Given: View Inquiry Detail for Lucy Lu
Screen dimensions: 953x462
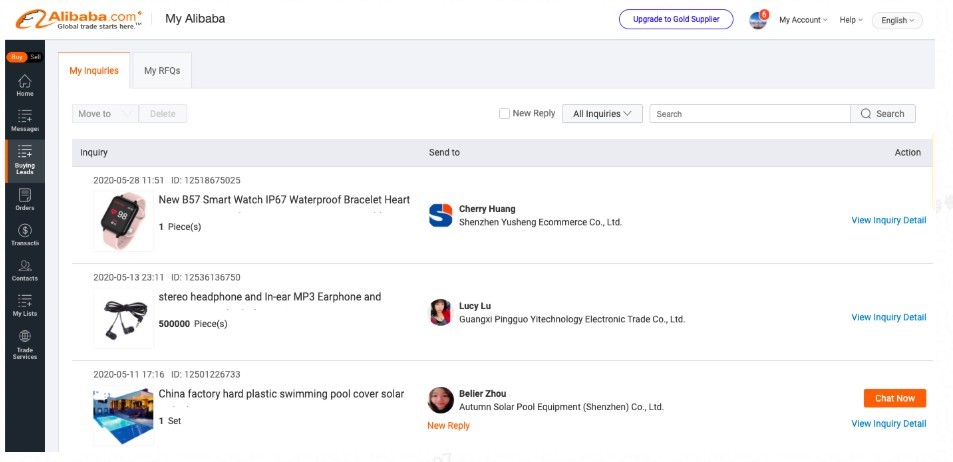Looking at the screenshot, I should [x=889, y=317].
